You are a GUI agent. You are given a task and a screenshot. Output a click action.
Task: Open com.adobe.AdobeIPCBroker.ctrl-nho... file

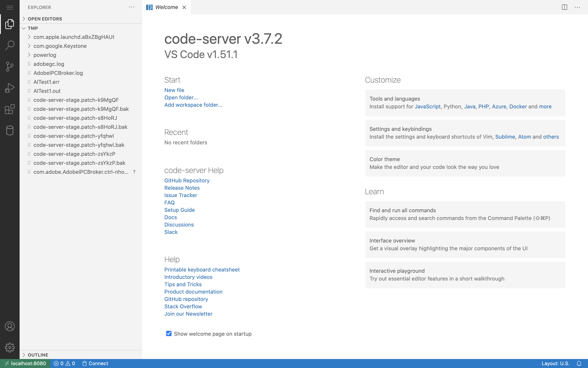(x=81, y=172)
